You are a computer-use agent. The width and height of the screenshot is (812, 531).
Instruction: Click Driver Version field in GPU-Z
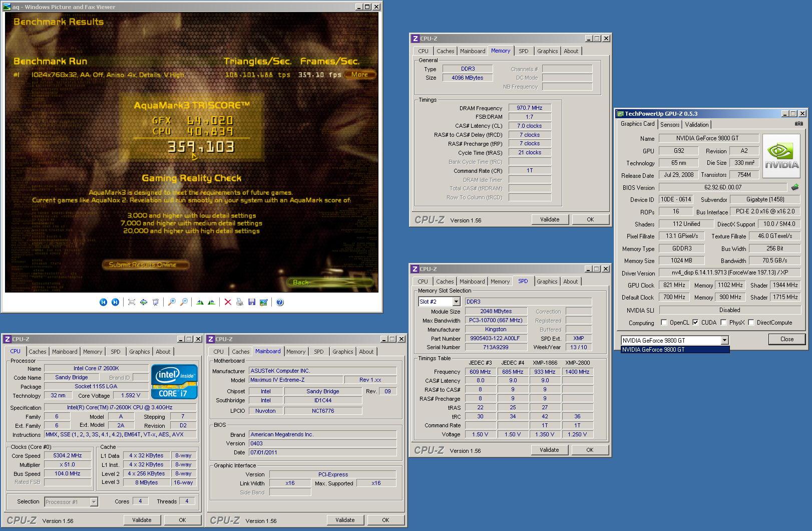point(730,273)
